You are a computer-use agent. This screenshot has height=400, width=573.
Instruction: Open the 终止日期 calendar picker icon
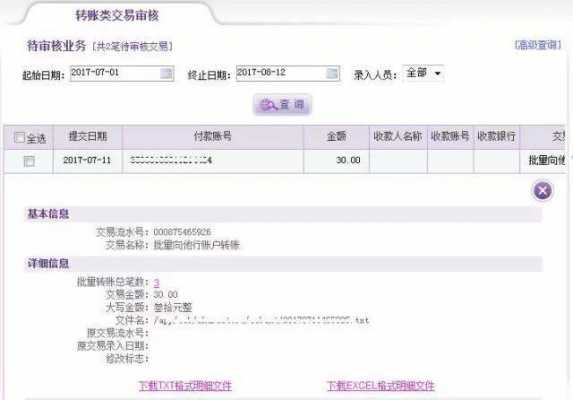point(332,73)
